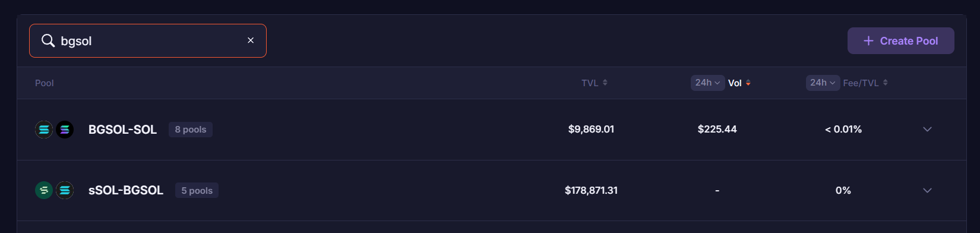Click the BGSOL token icon in BGSOL-SOL row
The width and height of the screenshot is (980, 233).
tap(44, 129)
